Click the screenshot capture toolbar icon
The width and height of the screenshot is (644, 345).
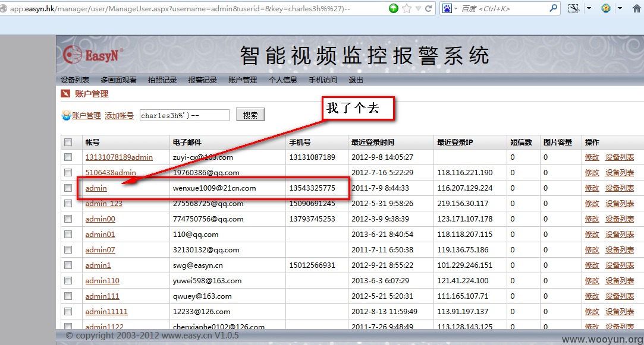(574, 8)
